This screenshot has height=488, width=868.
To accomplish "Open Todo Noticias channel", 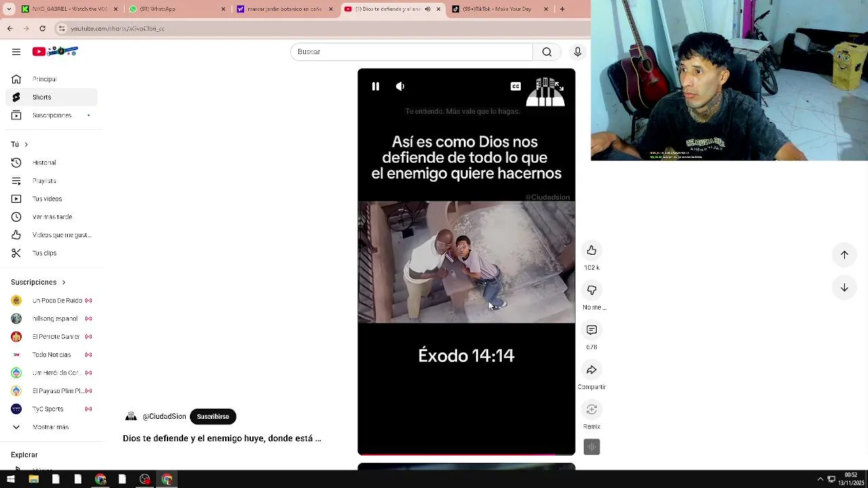I will click(x=52, y=354).
